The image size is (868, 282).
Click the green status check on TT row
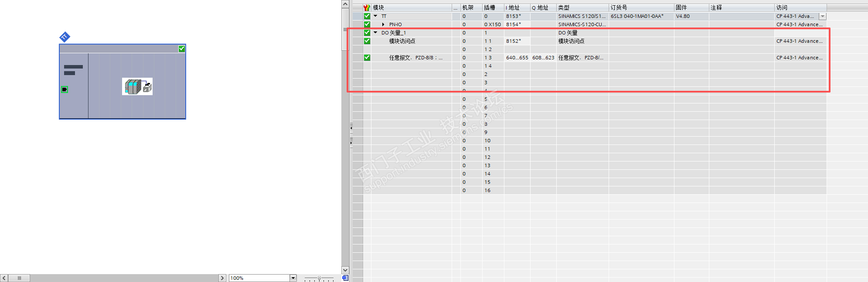[367, 16]
